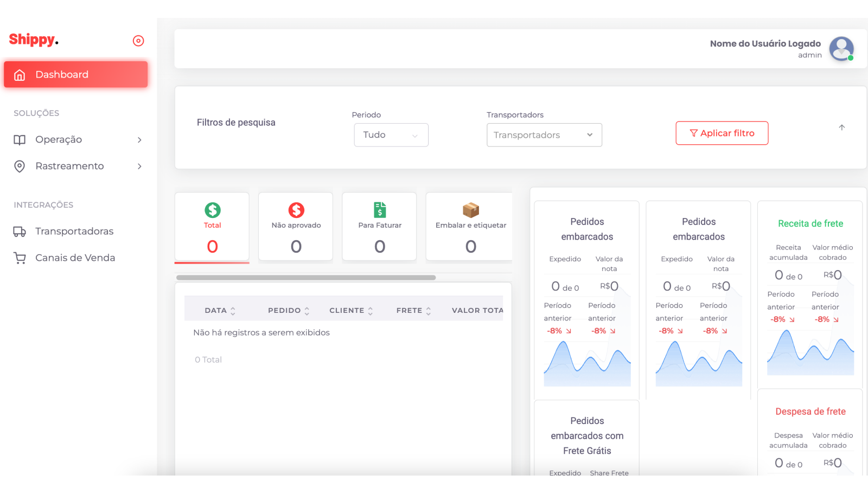Click the Para Faturar invoice icon
This screenshot has width=868, height=488.
click(379, 209)
